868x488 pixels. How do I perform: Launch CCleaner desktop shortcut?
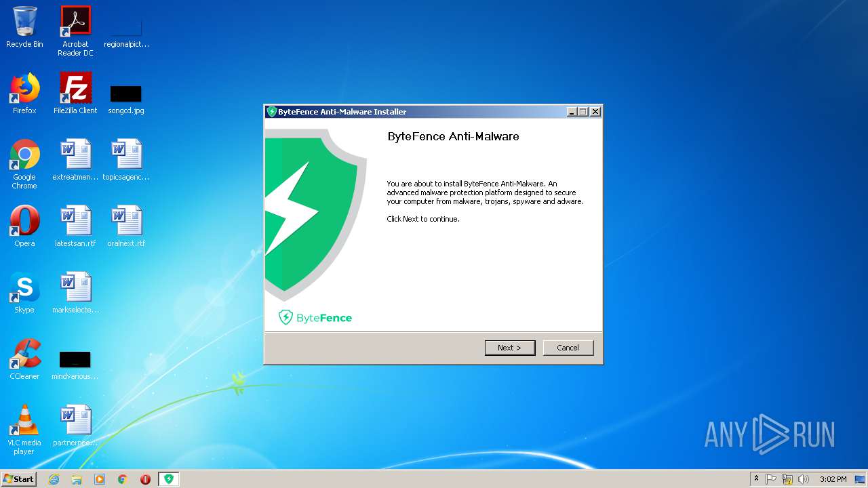[24, 359]
